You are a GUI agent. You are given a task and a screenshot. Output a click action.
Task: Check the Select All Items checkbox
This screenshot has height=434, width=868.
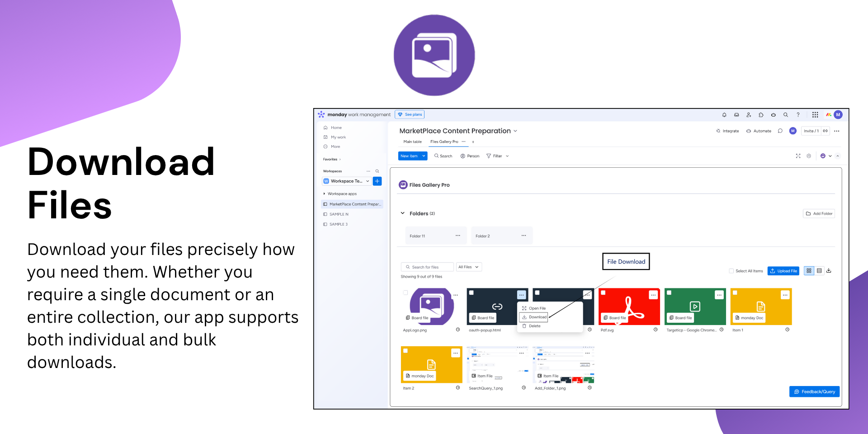tap(731, 271)
